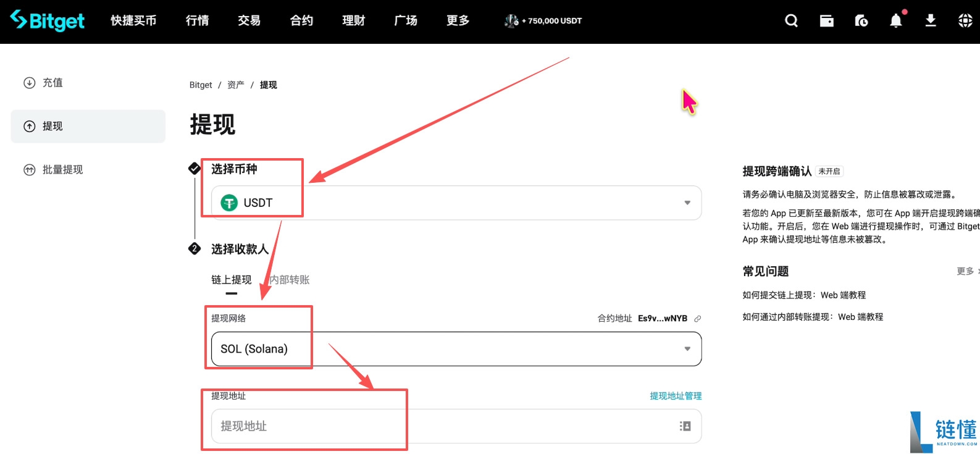
Task: Open the 广场 menu
Action: point(406,20)
